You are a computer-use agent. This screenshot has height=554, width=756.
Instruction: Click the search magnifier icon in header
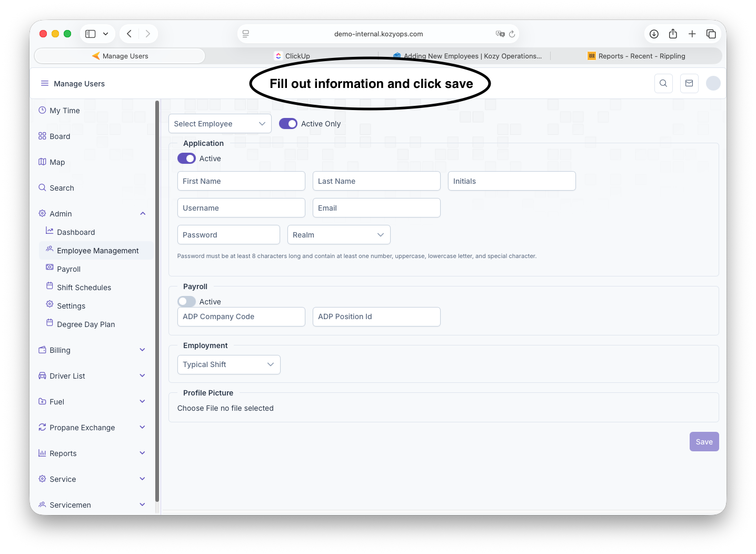(663, 83)
